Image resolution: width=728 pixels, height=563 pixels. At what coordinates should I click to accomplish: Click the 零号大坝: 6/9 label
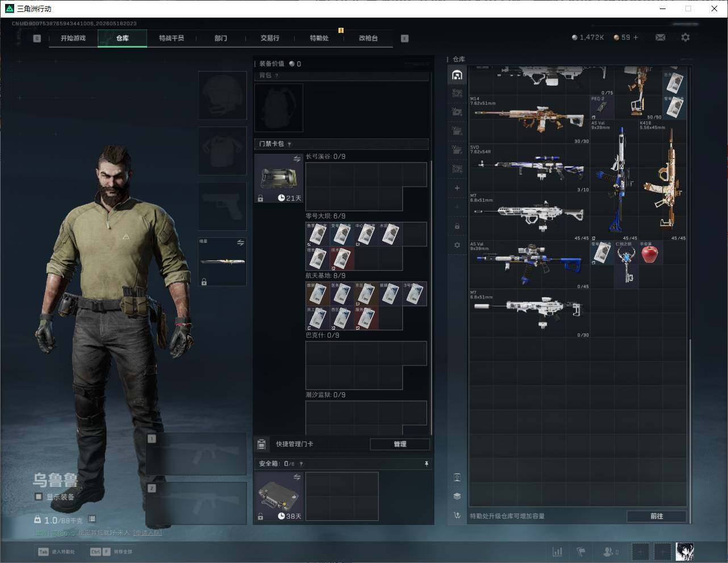[325, 216]
